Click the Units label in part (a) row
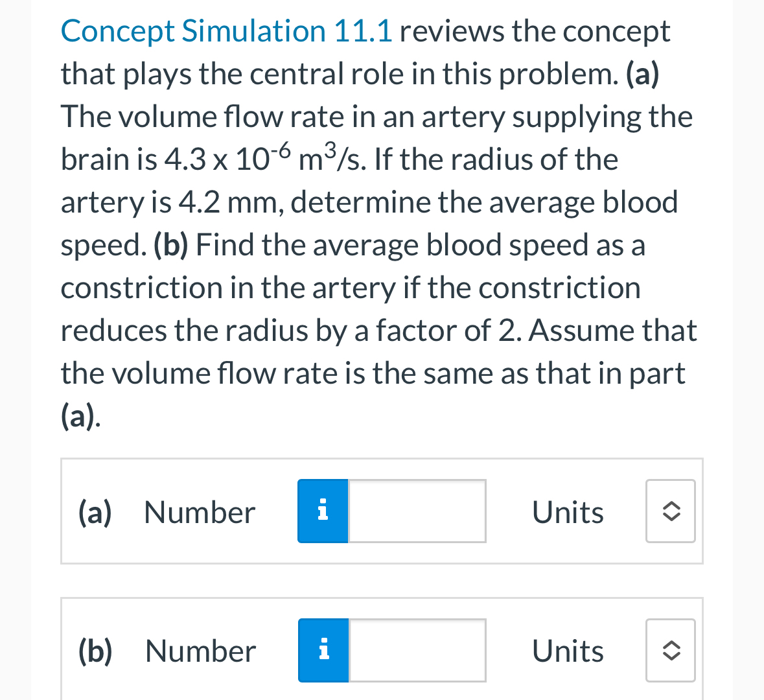 (567, 511)
